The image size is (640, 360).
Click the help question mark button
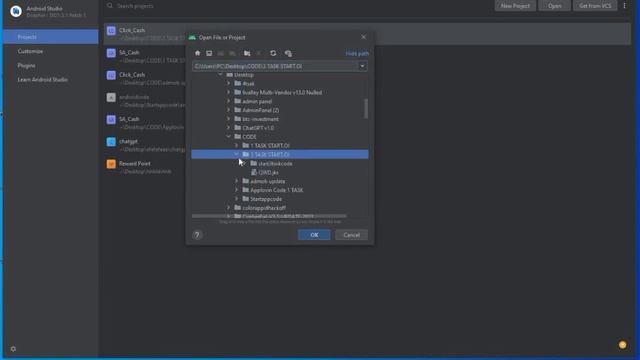pyautogui.click(x=197, y=235)
